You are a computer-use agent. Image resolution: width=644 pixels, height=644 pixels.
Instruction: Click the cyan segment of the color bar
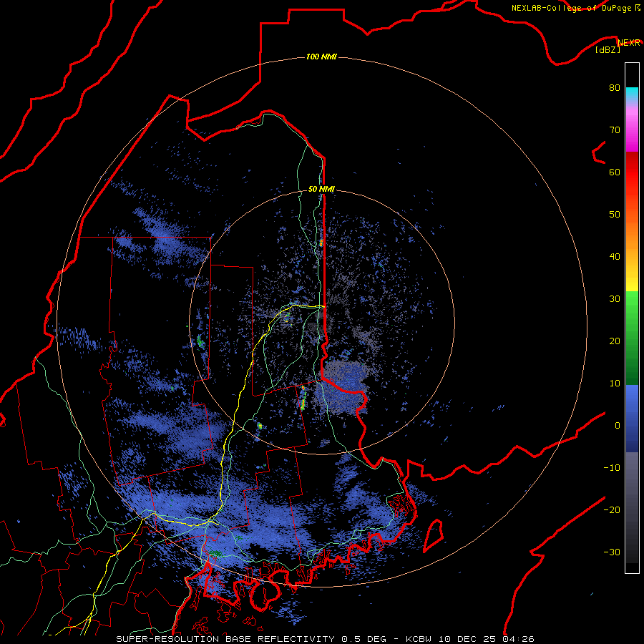632,94
